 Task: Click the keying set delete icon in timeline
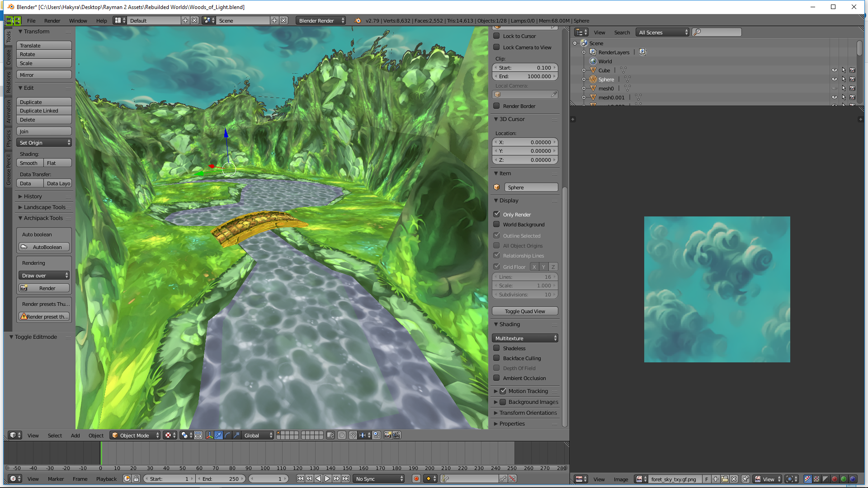point(512,479)
